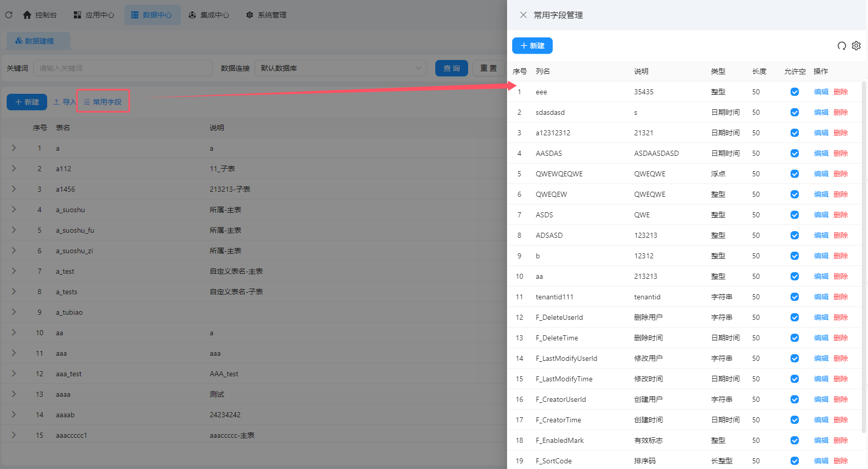
Task: Edit the QWEWQEQWE field
Action: [821, 174]
